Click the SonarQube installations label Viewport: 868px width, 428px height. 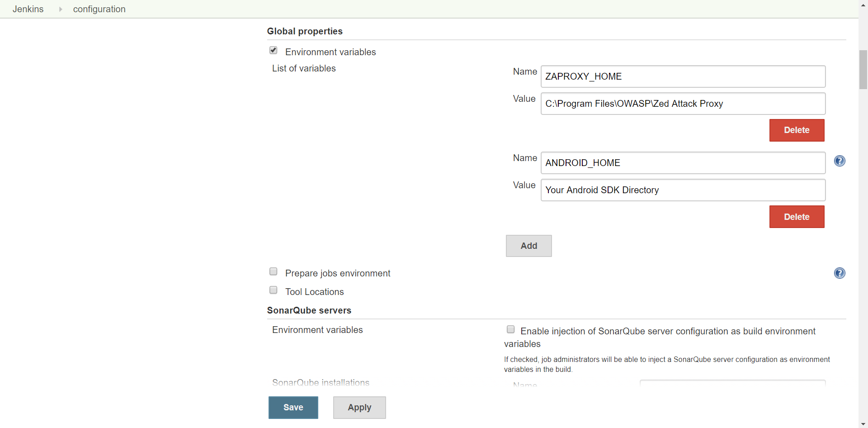click(x=321, y=382)
